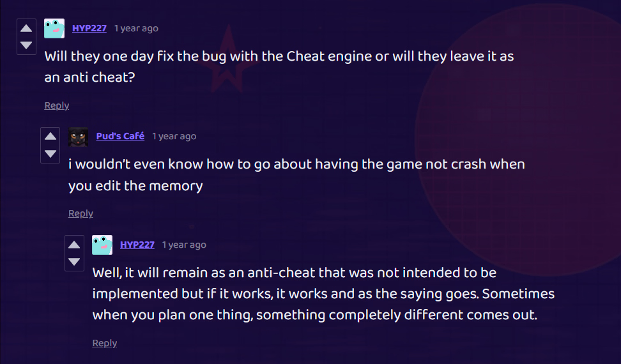Downvote Pud's Café's comment about editing memory
Image resolution: width=621 pixels, height=364 pixels.
point(50,153)
